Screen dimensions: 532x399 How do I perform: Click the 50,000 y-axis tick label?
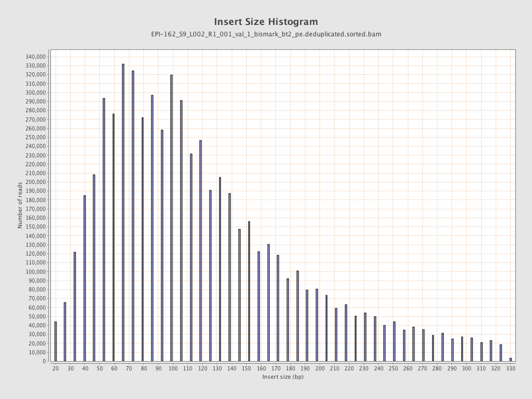pyautogui.click(x=36, y=316)
